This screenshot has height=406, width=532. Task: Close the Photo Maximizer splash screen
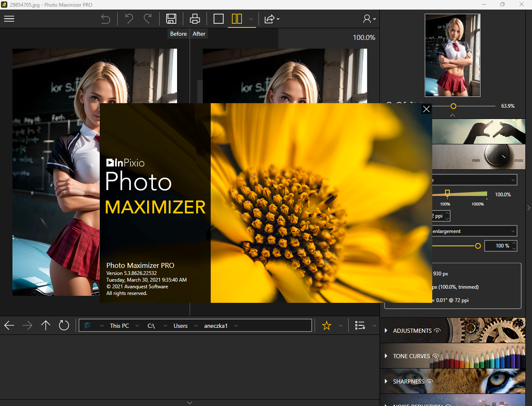pyautogui.click(x=426, y=109)
